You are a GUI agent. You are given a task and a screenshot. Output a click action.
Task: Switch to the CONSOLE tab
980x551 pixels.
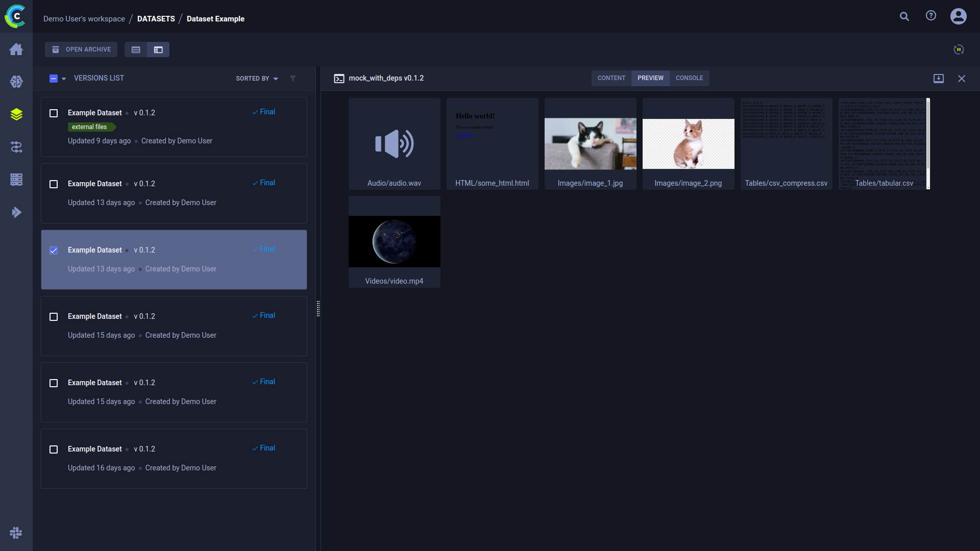pos(689,78)
